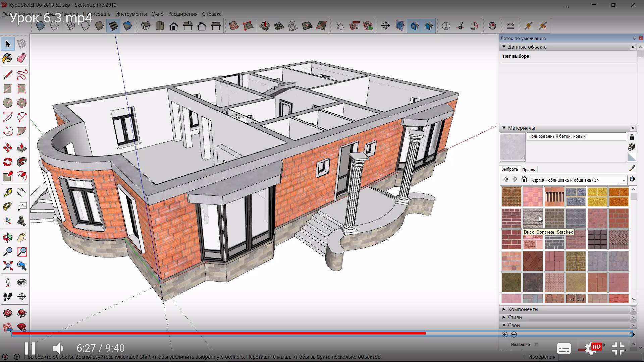Click the current material preview thumbnail
The height and width of the screenshot is (362, 644).
coord(513,147)
